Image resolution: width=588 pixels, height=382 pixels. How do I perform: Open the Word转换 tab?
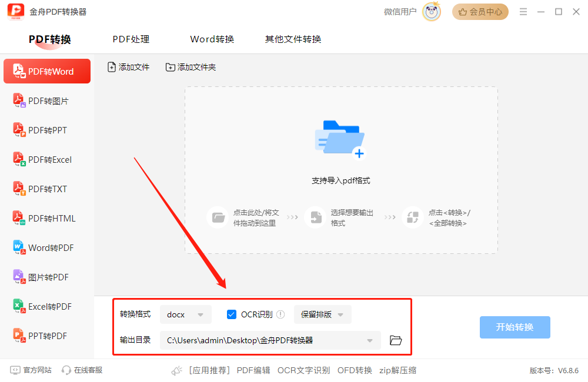coord(212,39)
